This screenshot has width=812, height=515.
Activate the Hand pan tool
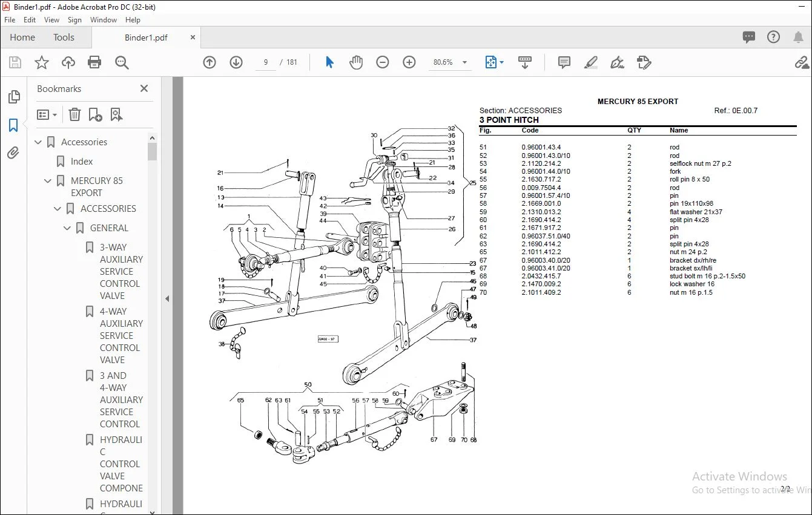[356, 62]
